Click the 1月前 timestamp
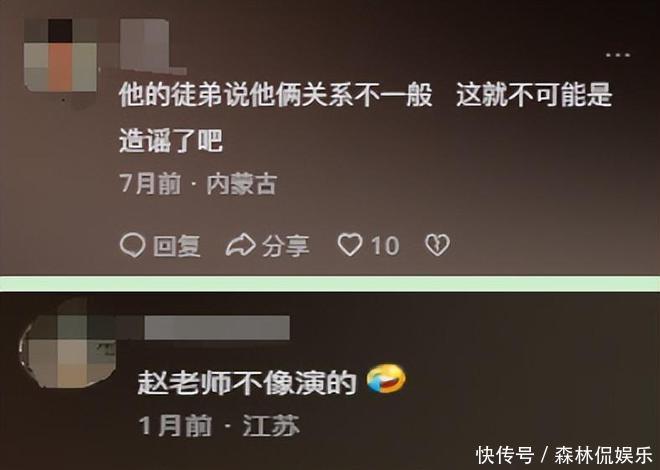Image resolution: width=660 pixels, height=470 pixels. click(175, 425)
